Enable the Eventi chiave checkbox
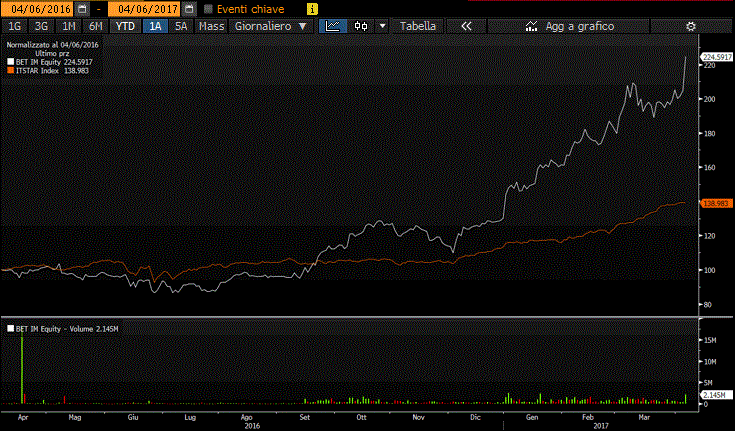 pyautogui.click(x=208, y=8)
